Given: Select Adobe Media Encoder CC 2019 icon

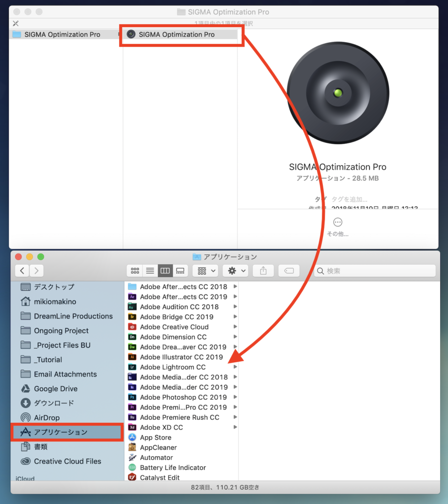Looking at the screenshot, I should point(132,387).
